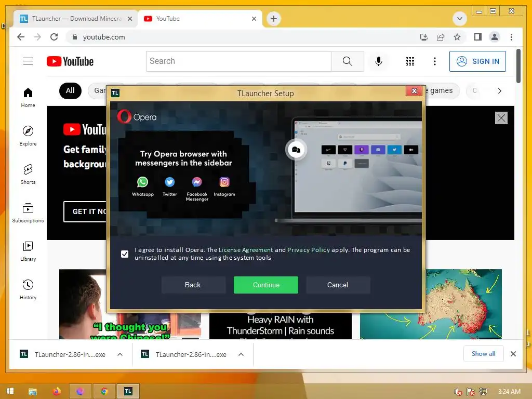Image resolution: width=532 pixels, height=399 pixels.
Task: Go to Home in YouTube sidebar
Action: coord(28,97)
